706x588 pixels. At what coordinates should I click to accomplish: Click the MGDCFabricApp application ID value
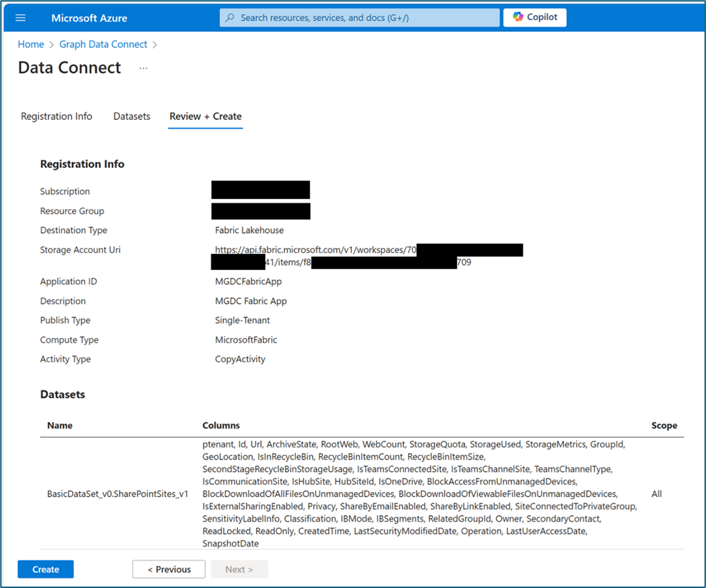(249, 281)
